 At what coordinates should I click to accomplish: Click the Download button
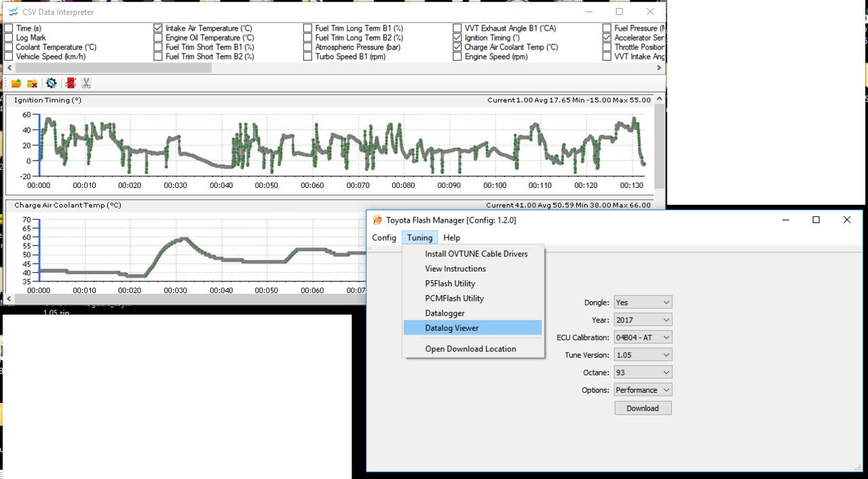[643, 408]
